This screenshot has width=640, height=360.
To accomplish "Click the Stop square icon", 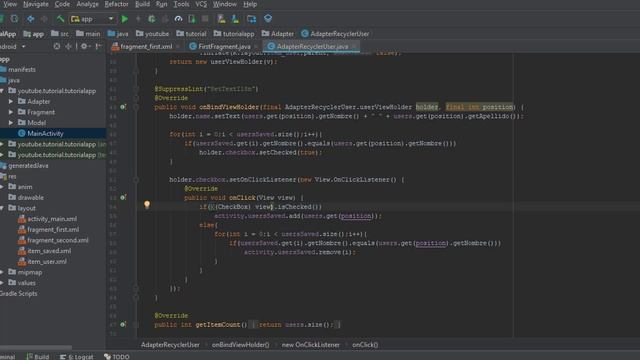I will pos(205,19).
